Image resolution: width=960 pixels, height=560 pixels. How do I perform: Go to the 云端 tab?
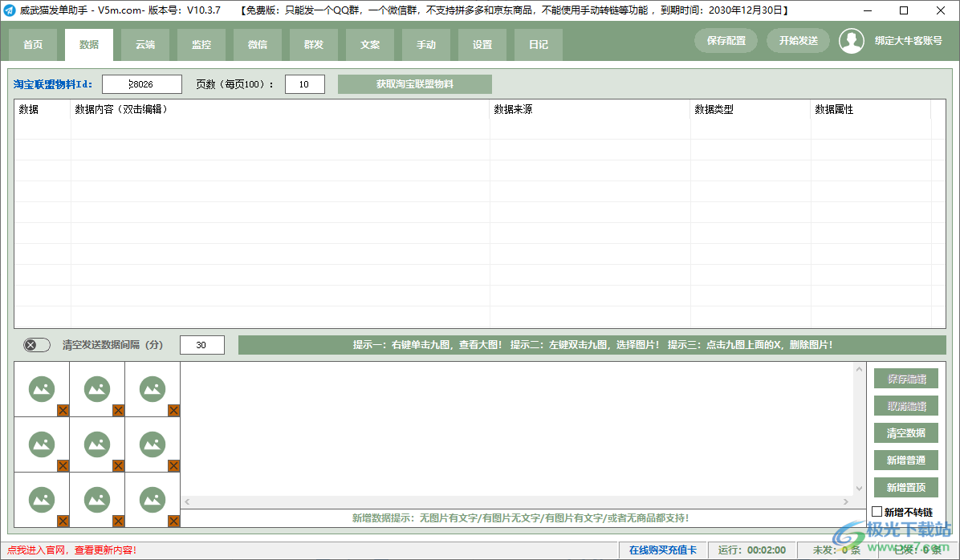click(x=145, y=45)
